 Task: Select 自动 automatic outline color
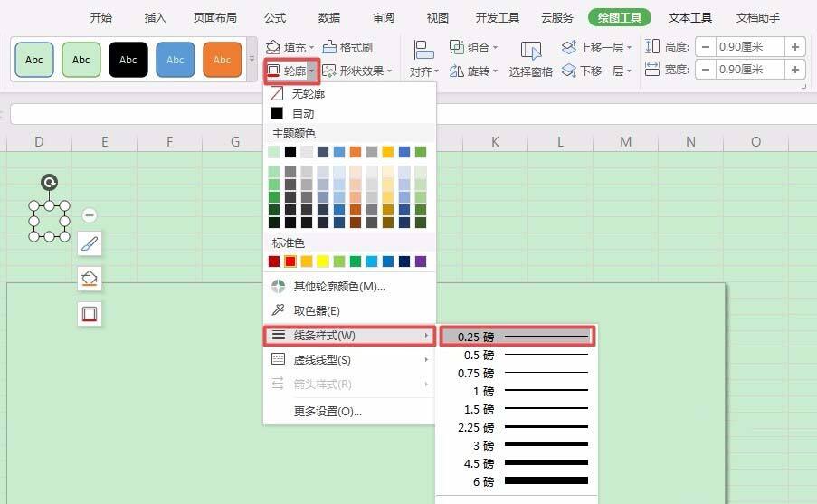349,113
